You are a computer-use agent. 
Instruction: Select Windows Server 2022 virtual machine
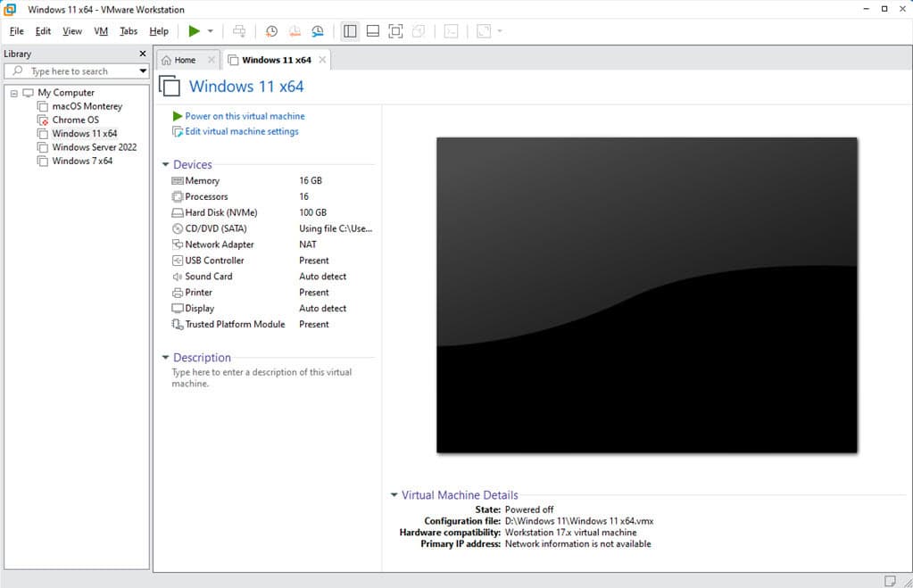click(95, 147)
